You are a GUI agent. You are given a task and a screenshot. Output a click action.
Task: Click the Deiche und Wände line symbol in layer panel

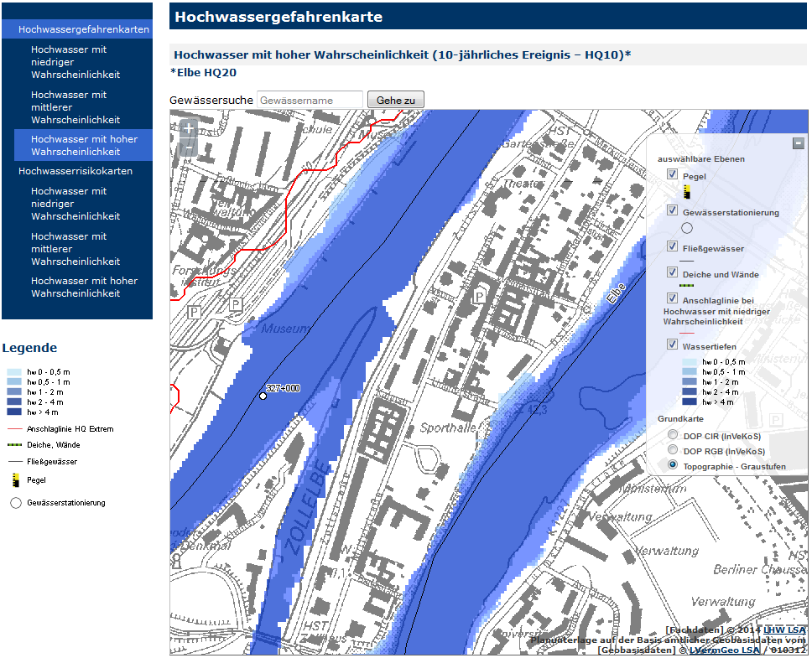coord(686,286)
